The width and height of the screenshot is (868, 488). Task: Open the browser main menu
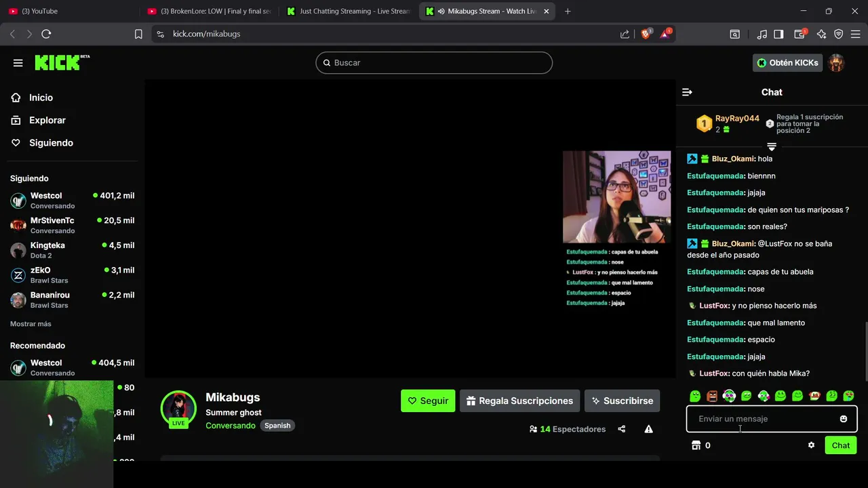coord(856,34)
